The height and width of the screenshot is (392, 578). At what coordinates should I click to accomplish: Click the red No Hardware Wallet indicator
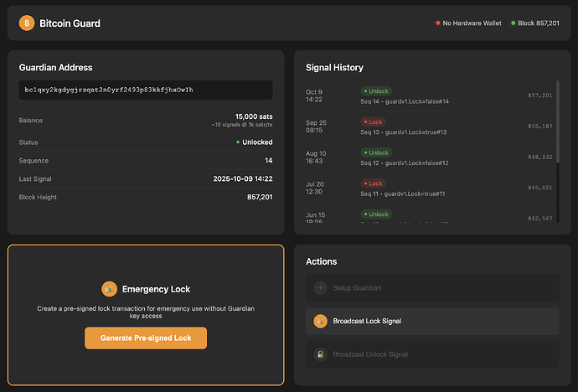click(438, 23)
